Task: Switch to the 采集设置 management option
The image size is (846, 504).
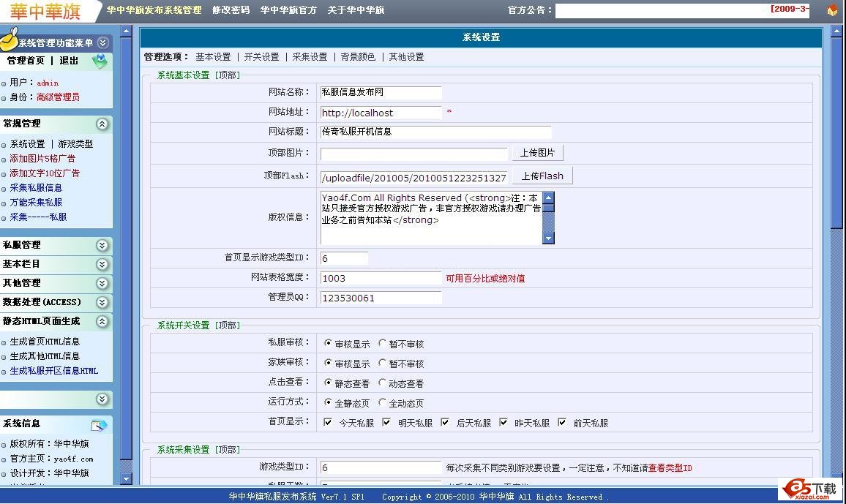Action: pos(310,57)
